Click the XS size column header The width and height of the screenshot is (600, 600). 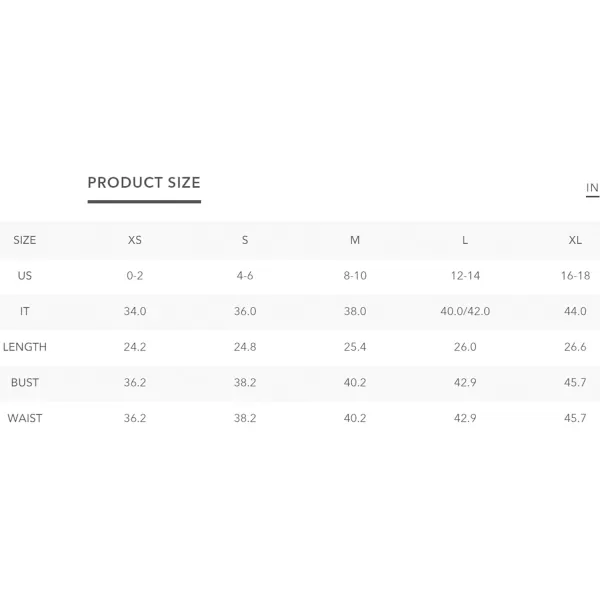[x=135, y=240]
